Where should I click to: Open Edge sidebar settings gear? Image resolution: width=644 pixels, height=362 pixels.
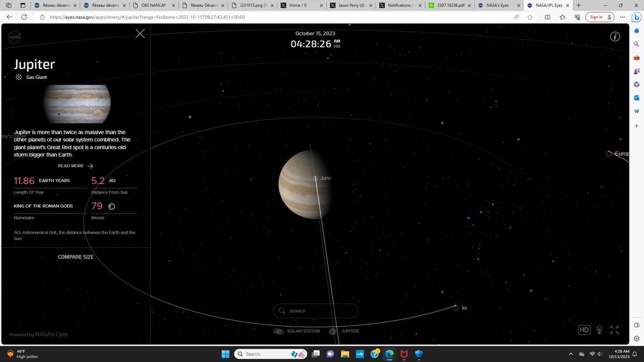pos(636,338)
